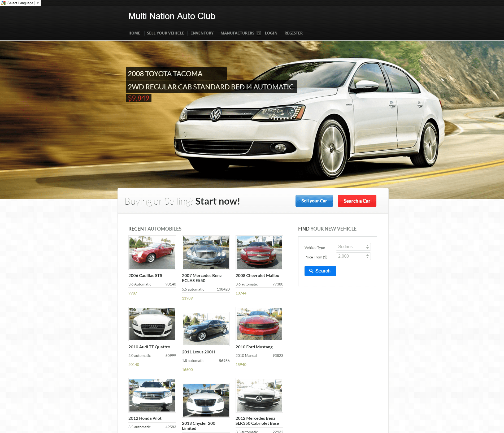This screenshot has width=504, height=433.
Task: Click the Mustang price 15940
Action: pyautogui.click(x=241, y=365)
